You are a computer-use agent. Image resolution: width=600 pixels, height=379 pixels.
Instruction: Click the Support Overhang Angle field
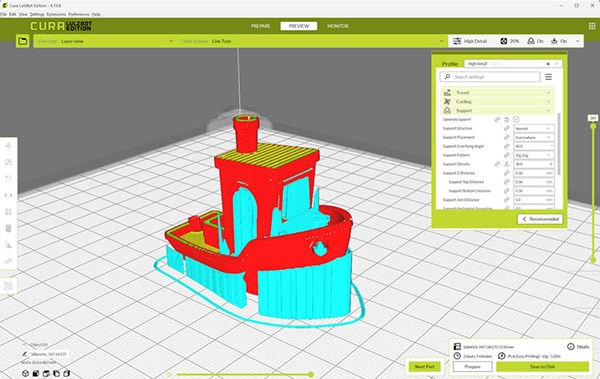pyautogui.click(x=533, y=146)
